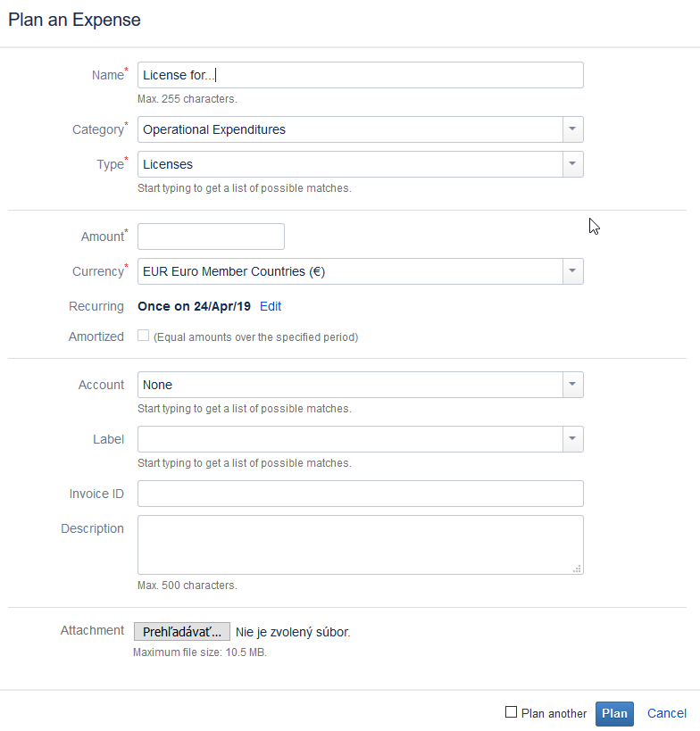Click the Account field showing None
The height and width of the screenshot is (731, 700).
click(x=350, y=385)
